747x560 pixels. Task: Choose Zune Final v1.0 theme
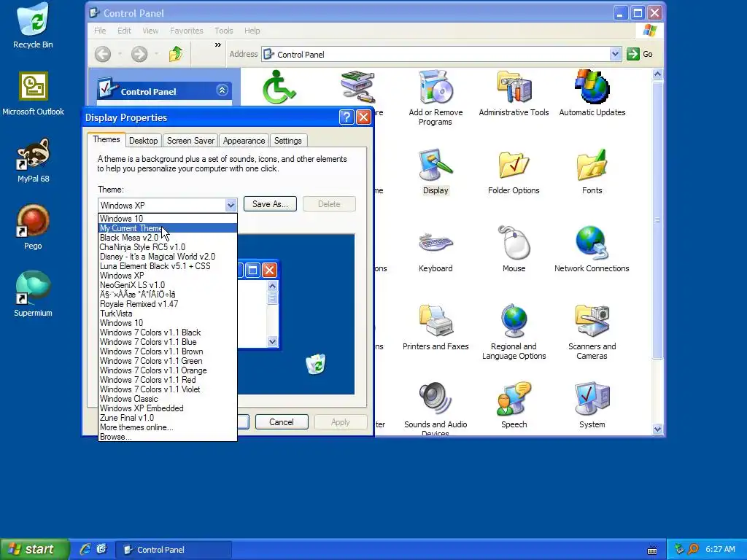click(168, 418)
